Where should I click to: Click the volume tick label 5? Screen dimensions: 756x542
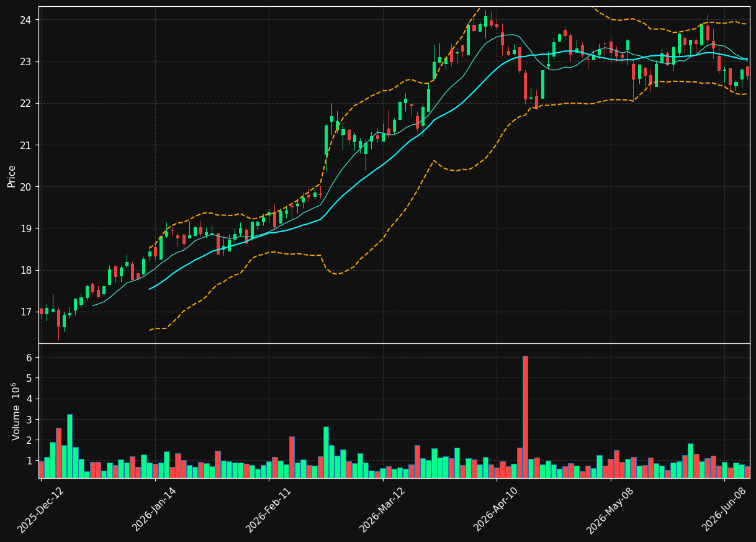point(29,378)
